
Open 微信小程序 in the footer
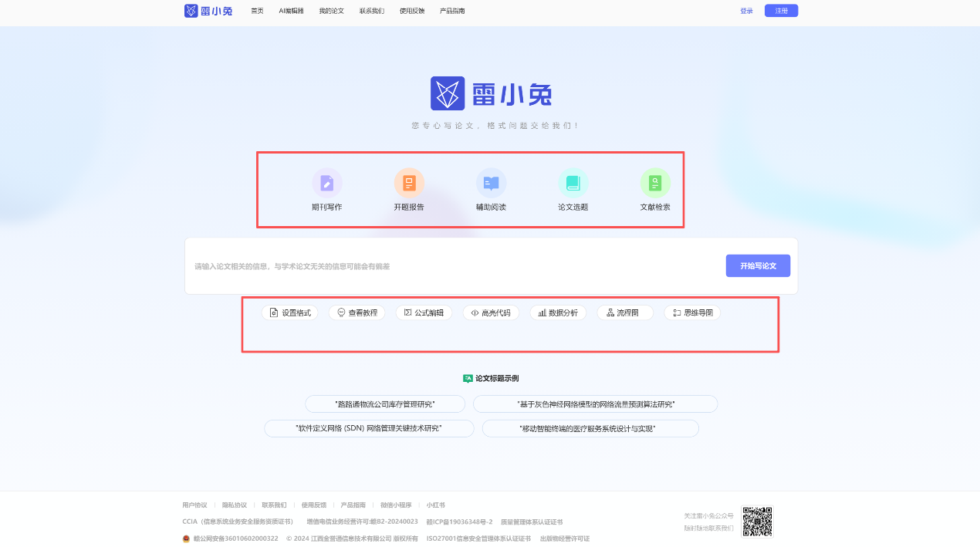coord(396,505)
